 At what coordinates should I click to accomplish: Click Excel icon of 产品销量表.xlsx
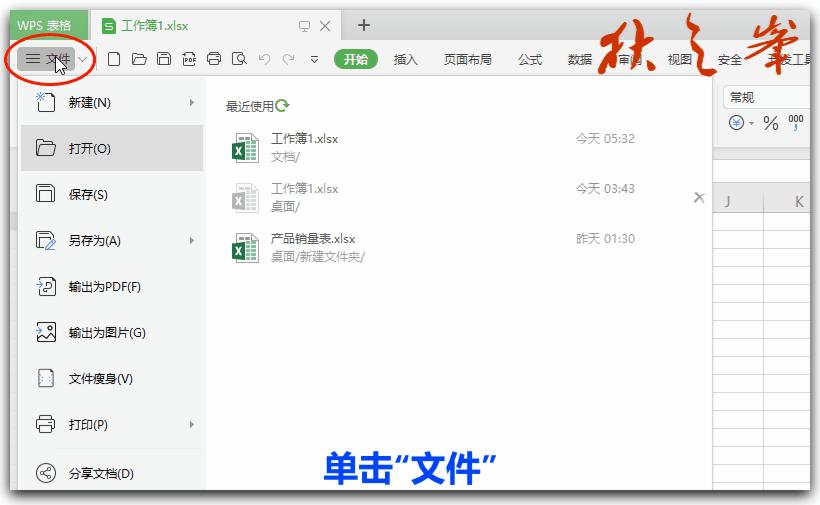tap(245, 248)
